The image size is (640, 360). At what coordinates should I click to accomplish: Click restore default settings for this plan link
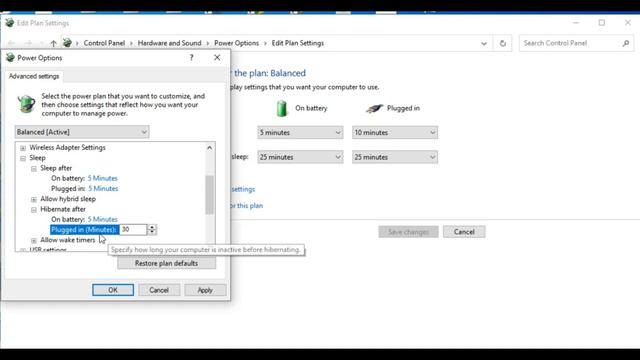pyautogui.click(x=246, y=206)
